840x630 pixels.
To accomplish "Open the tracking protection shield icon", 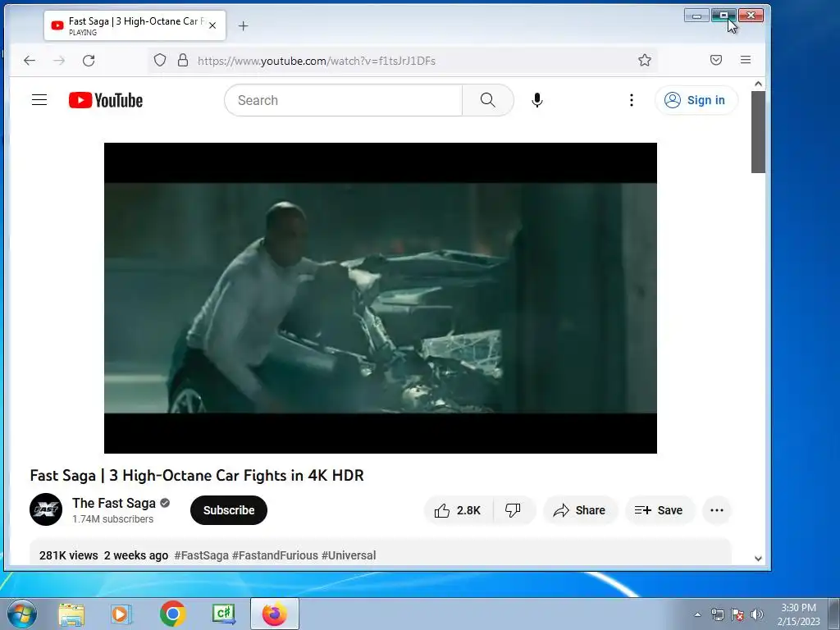I will click(160, 60).
